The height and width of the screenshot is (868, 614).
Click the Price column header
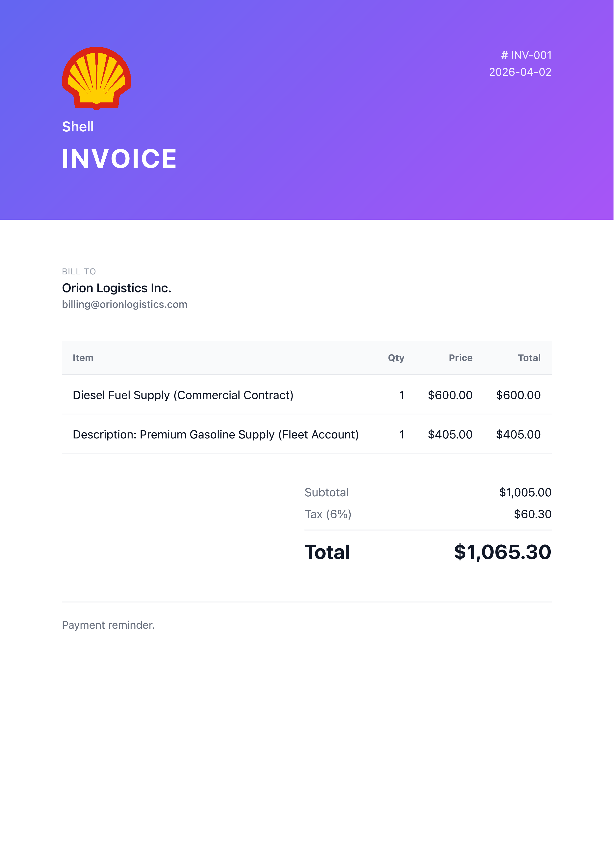pos(460,358)
